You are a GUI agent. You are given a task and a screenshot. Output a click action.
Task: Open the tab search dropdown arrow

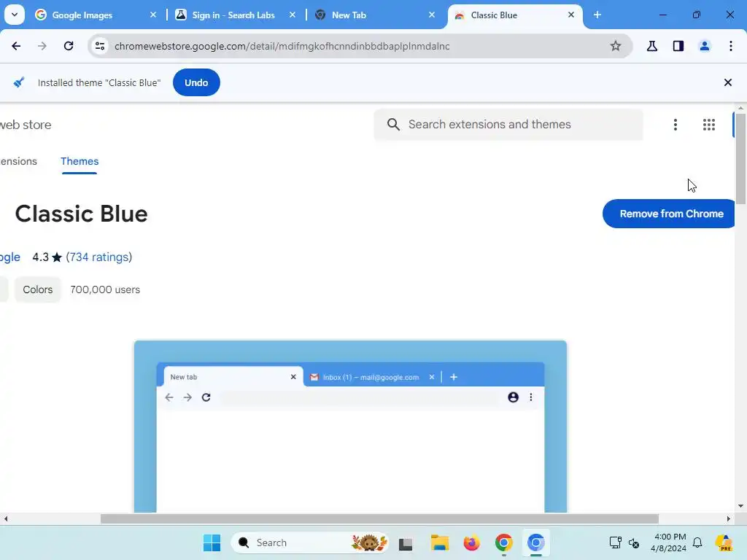click(x=15, y=15)
